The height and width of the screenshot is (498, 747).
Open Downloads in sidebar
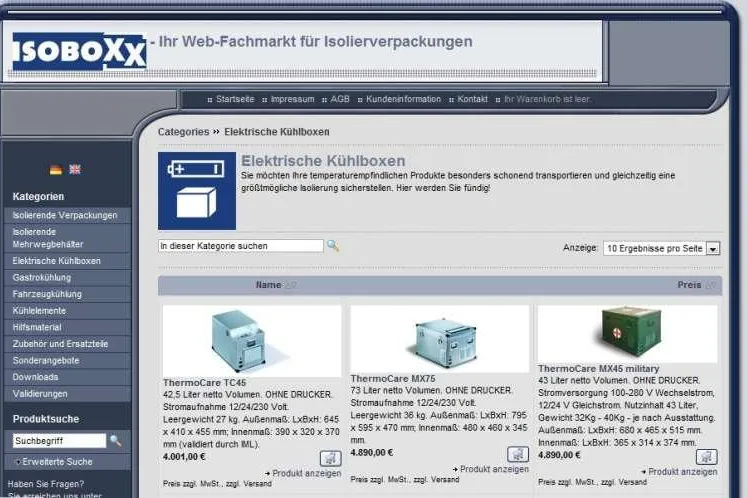67,377
